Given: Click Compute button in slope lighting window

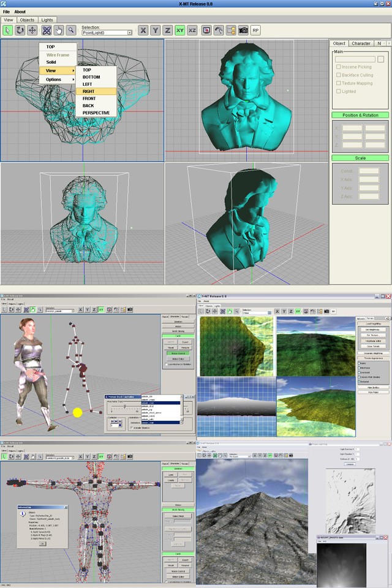Looking at the screenshot, I should click(350, 464).
